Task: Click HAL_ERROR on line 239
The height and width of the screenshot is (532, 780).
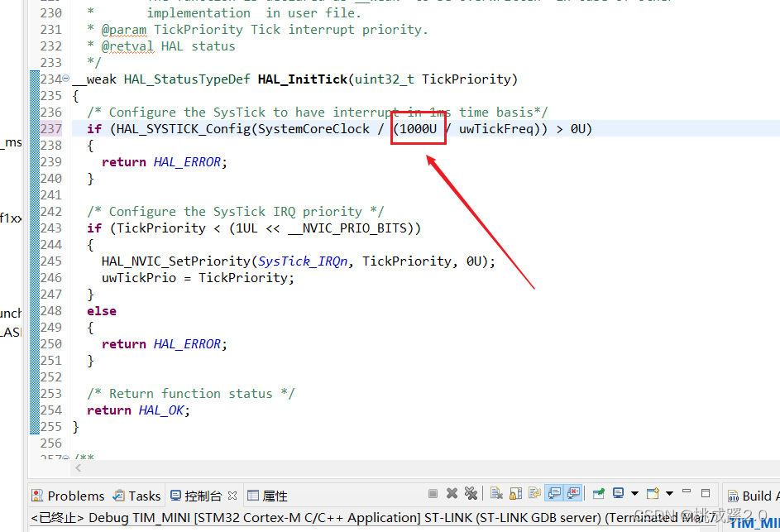Action: click(187, 161)
